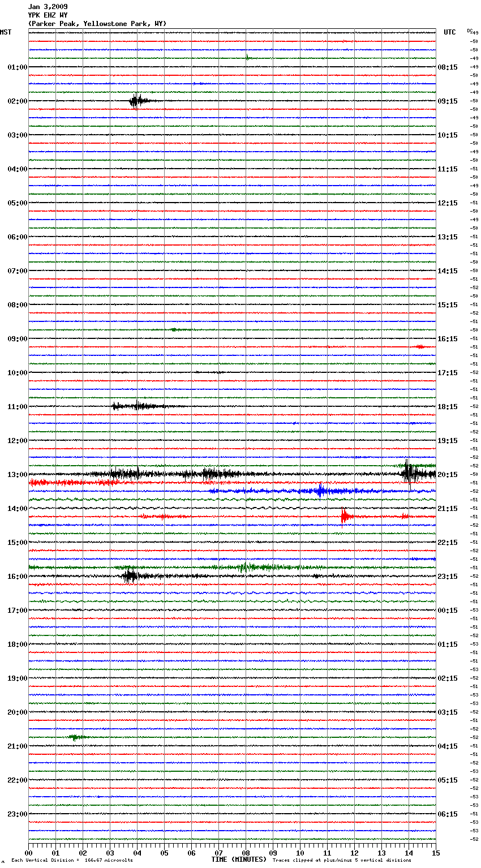Select the 11:00 MST time label
This screenshot has width=481, height=868.
coord(18,407)
